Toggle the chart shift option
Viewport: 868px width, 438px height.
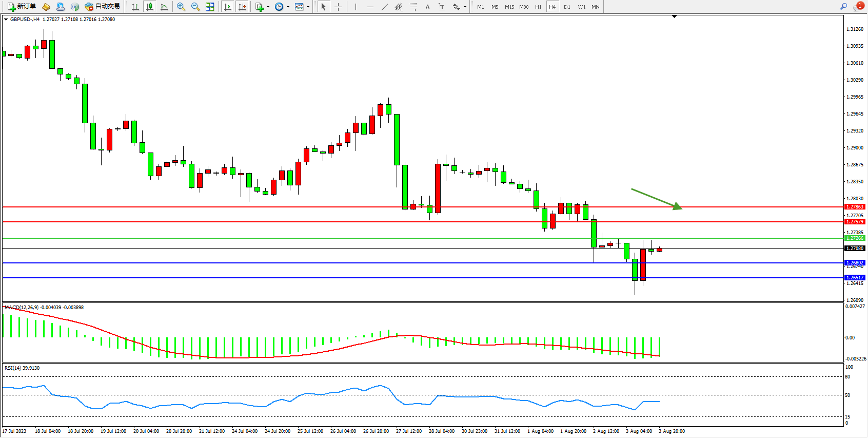pyautogui.click(x=242, y=7)
